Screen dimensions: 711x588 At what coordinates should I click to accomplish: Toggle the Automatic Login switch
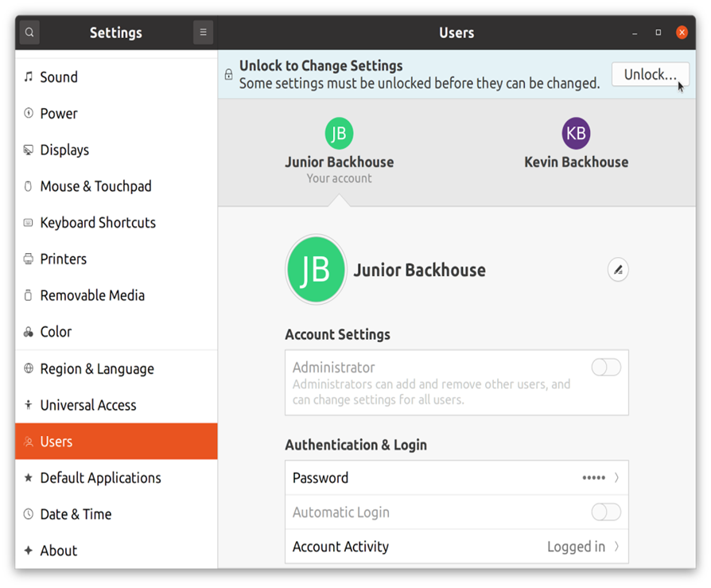[605, 512]
